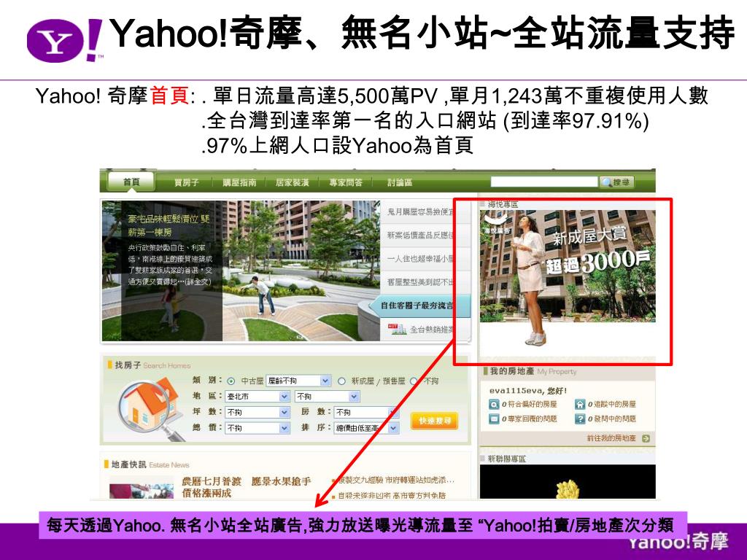
Task: Click the 搜尋 search button
Action: (x=616, y=182)
